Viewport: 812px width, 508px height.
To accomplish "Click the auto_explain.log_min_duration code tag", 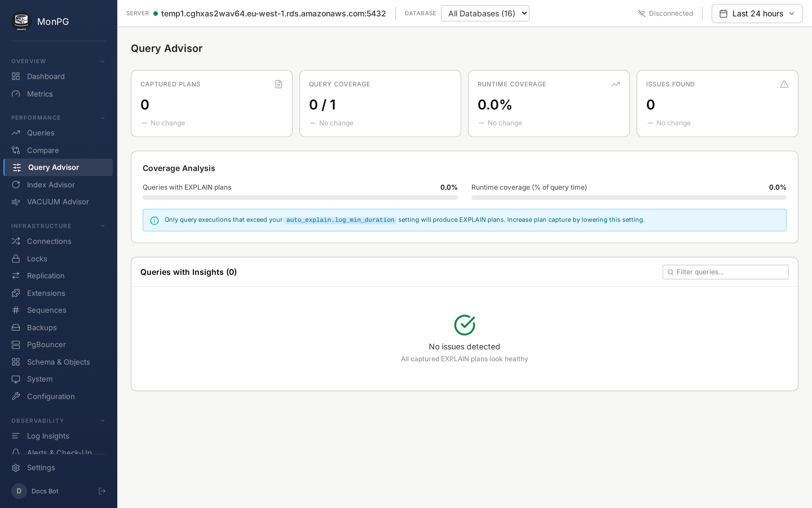I will (340, 220).
